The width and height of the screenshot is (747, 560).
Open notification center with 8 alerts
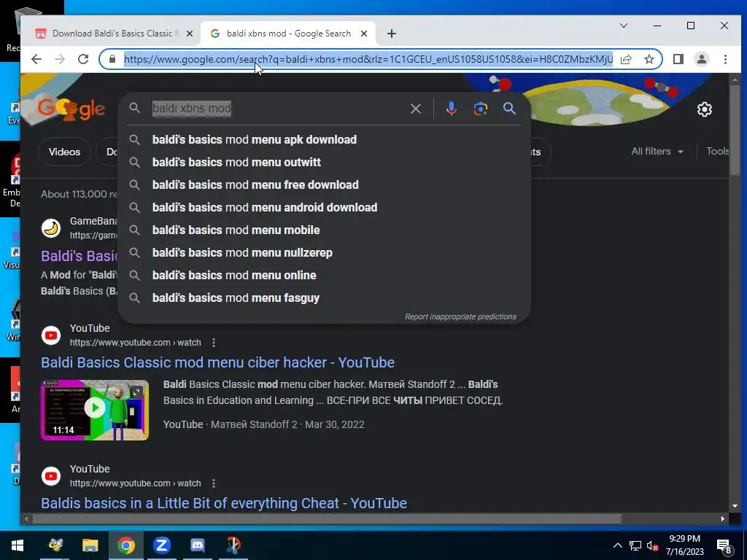(724, 546)
